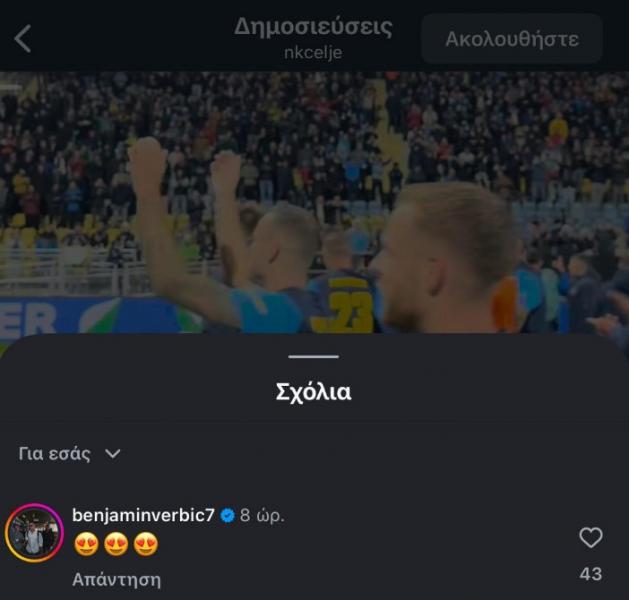Click the Δημοσιεύσεις header title
Viewport: 629px width, 600px height.
313,27
